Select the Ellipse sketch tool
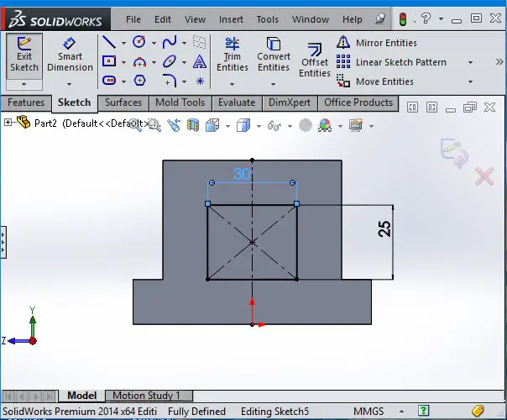This screenshot has width=507, height=420. click(x=170, y=61)
